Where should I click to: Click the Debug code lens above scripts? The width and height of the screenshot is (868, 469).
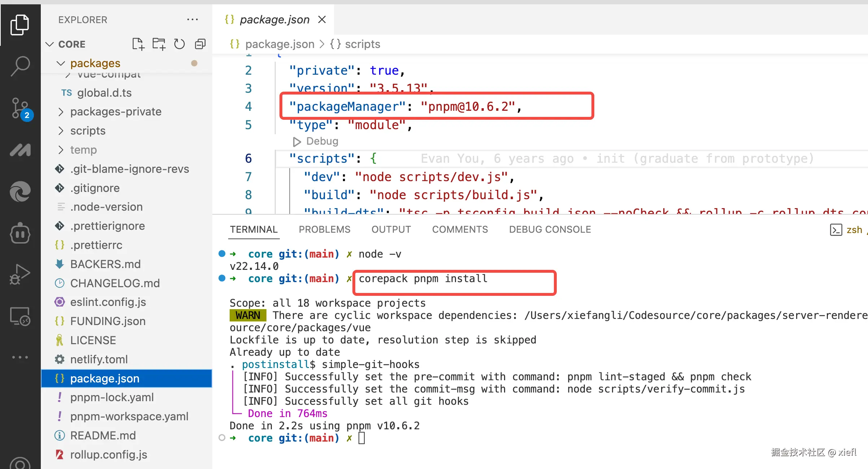[x=321, y=141]
